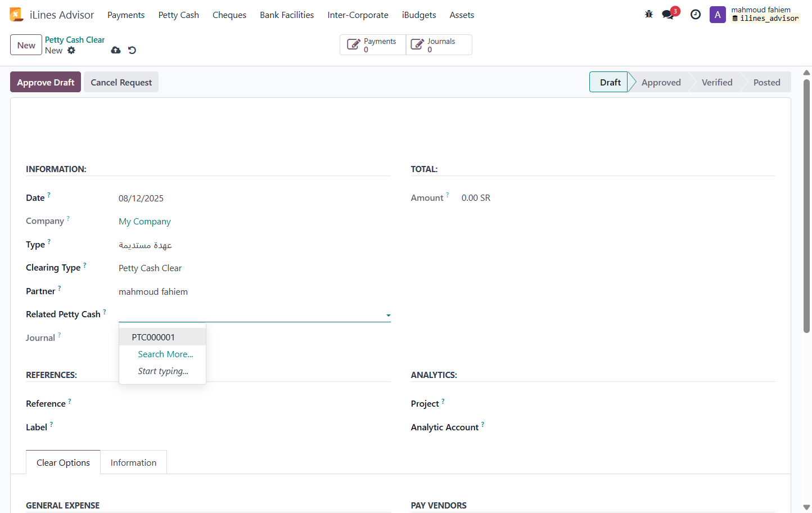Viewport: 812px width, 513px height.
Task: Show the help tooltip for Related Petty Cash
Action: tap(105, 312)
